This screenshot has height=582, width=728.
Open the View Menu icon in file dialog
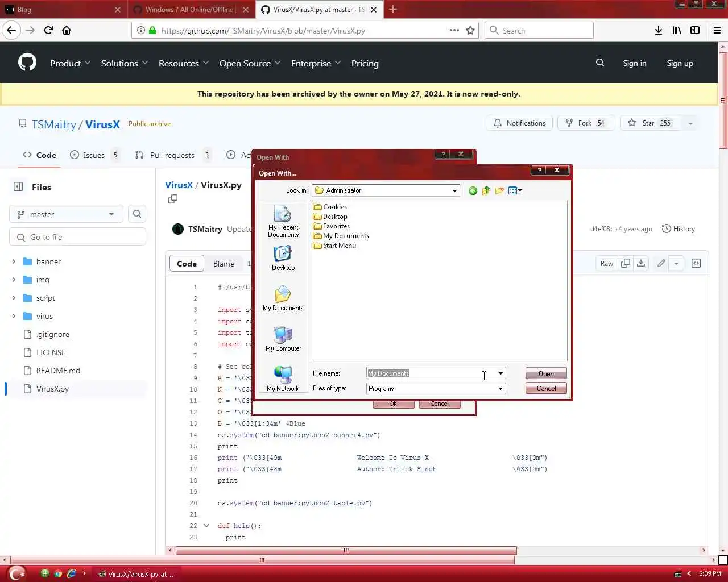click(515, 190)
